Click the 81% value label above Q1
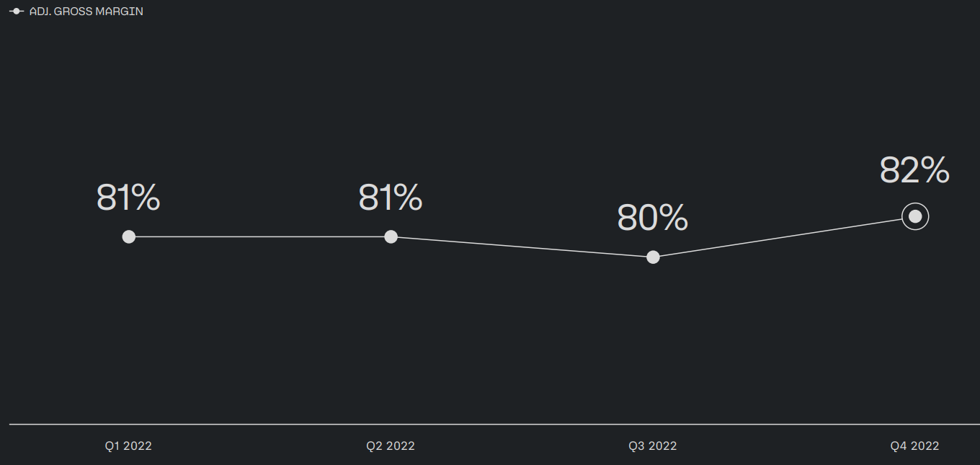 [128, 198]
